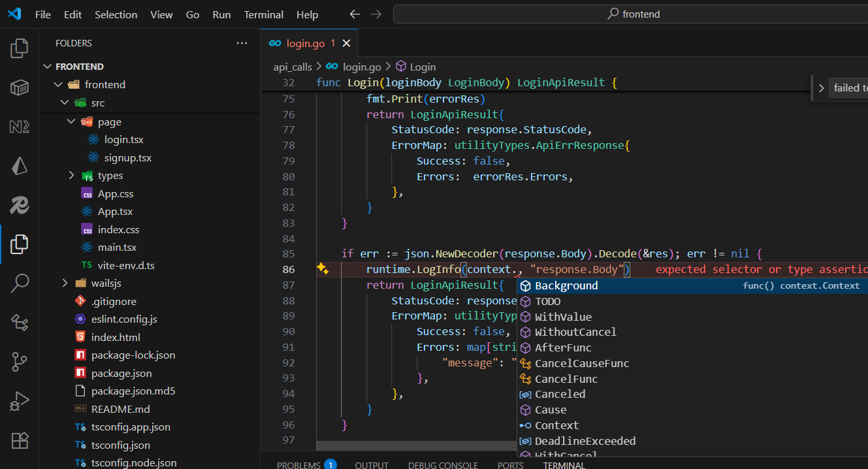This screenshot has height=469, width=868.
Task: Switch to the PROBLEMS panel tab
Action: coord(298,464)
